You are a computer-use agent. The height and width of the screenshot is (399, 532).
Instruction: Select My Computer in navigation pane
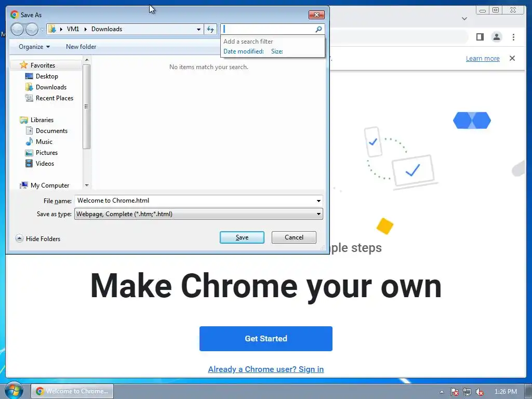pyautogui.click(x=50, y=185)
